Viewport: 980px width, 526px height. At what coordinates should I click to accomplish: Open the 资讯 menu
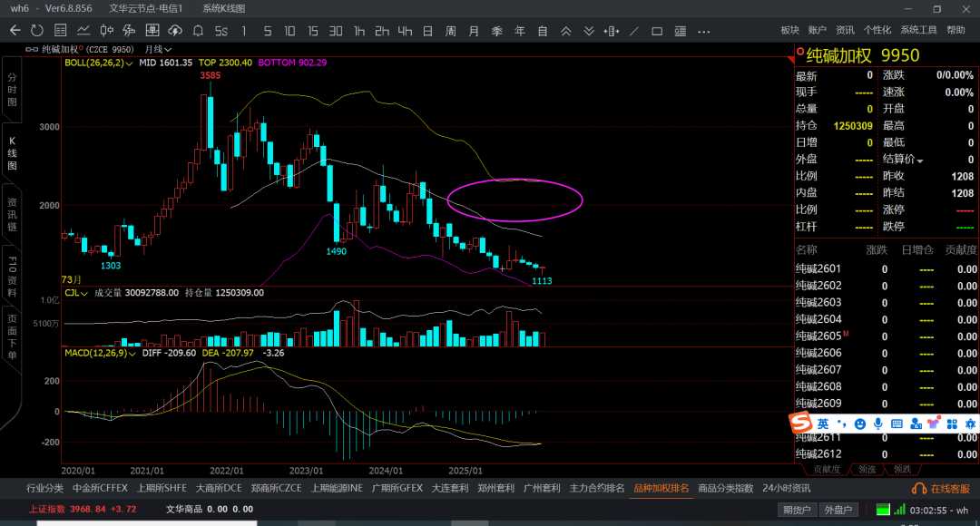[x=845, y=30]
